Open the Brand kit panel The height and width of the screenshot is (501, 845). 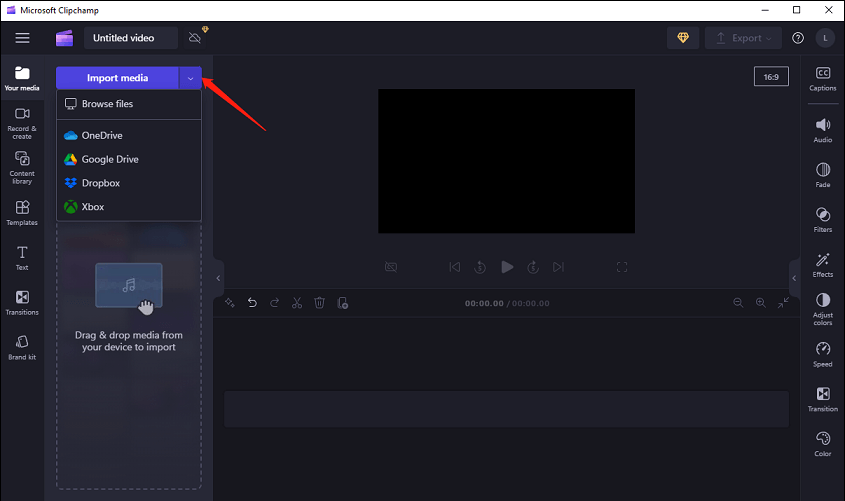pos(22,347)
